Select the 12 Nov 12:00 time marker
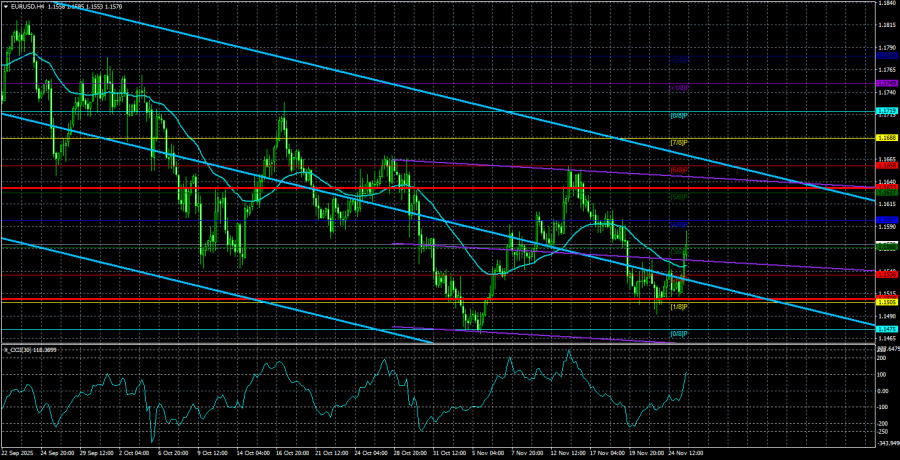 coord(568,452)
